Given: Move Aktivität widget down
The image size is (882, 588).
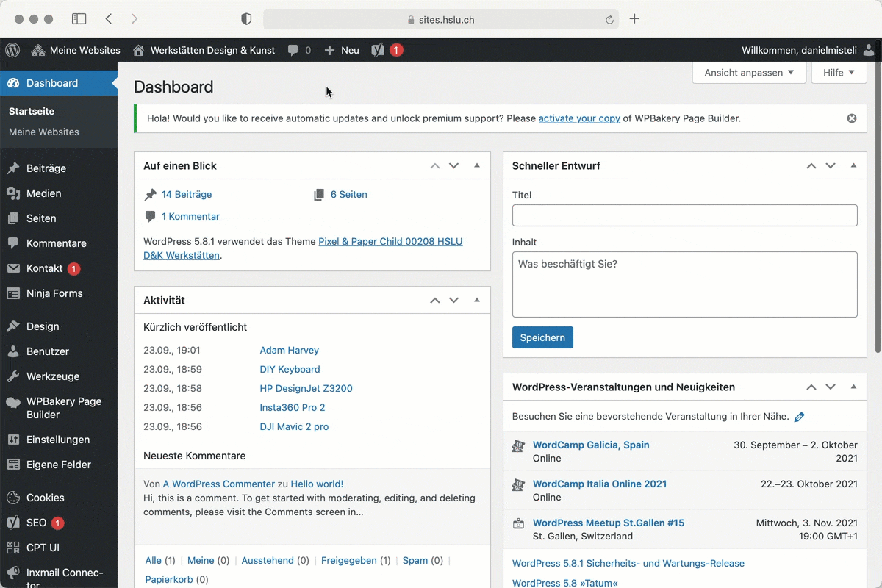Looking at the screenshot, I should (454, 301).
